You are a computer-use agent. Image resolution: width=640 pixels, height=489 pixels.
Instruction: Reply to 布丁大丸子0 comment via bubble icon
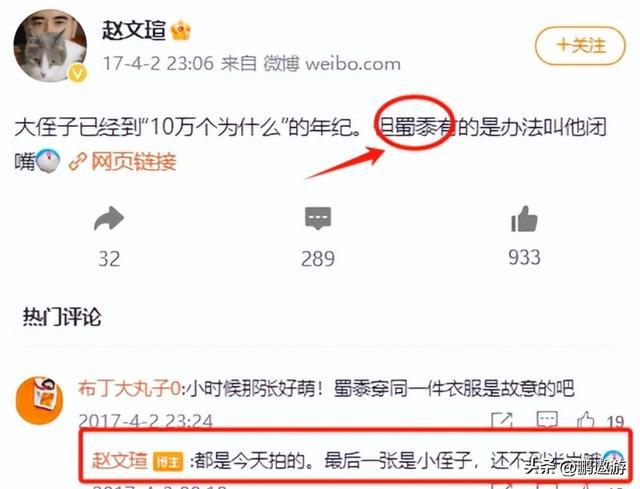(547, 420)
